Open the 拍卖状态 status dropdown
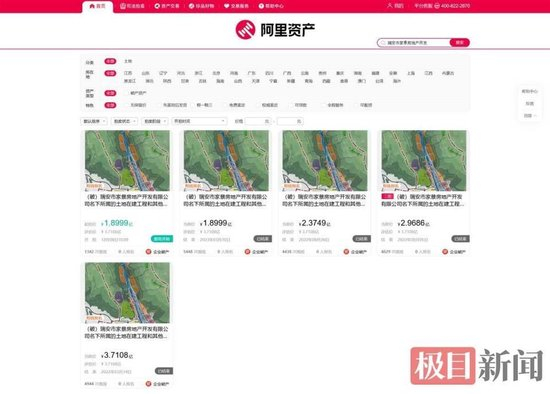This screenshot has height=394, width=550. pos(124,121)
